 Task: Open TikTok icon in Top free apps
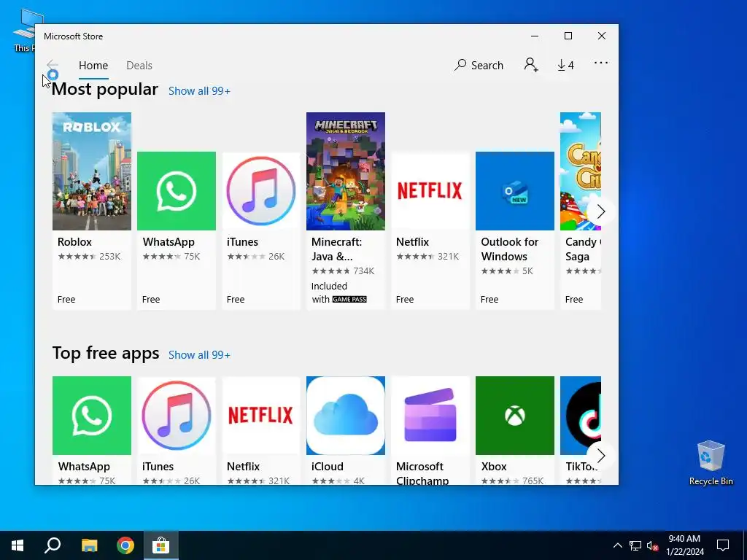pos(580,416)
